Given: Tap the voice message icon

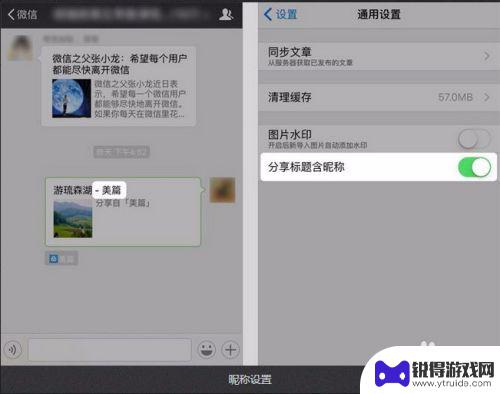Looking at the screenshot, I should 13,350.
